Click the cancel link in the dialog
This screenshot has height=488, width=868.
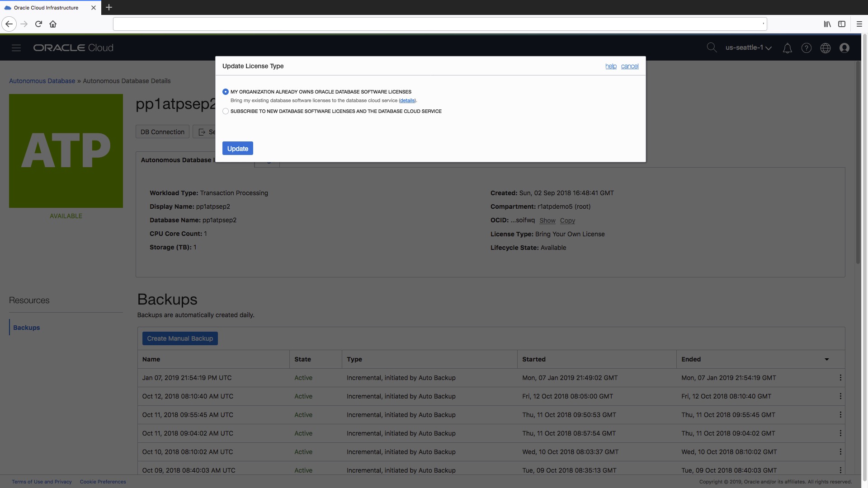point(629,66)
